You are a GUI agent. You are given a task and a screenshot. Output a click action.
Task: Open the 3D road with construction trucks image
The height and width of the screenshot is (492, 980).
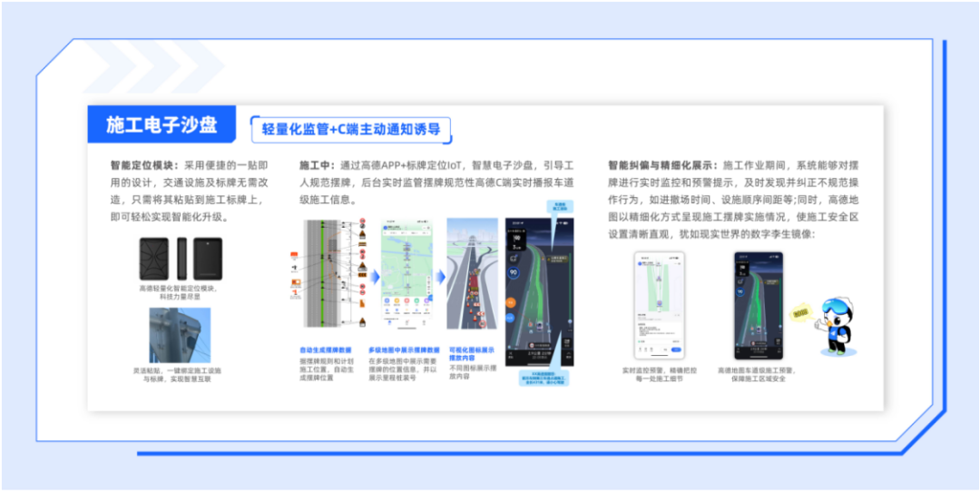472,277
